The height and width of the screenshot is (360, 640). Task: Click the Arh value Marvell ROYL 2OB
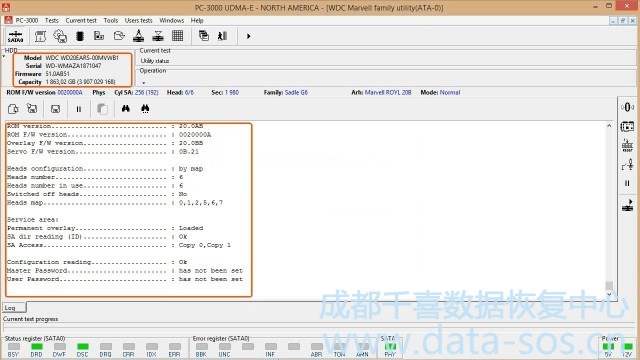point(388,93)
